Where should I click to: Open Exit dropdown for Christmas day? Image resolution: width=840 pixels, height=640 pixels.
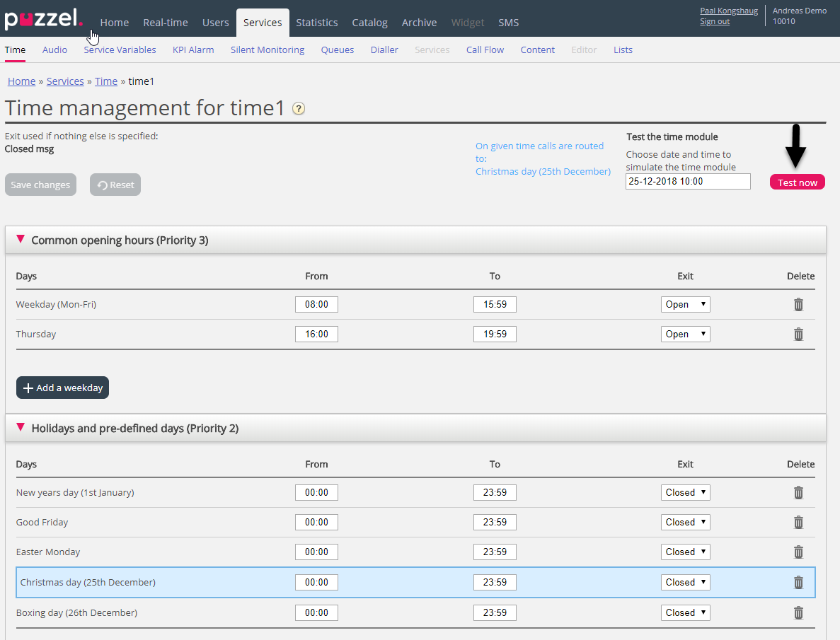[685, 583]
